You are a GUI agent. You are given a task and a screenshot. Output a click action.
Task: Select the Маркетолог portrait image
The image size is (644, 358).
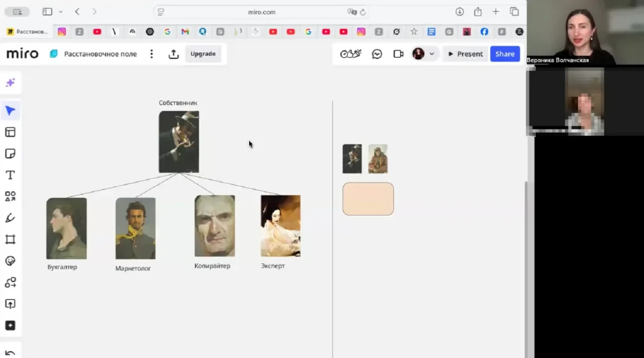136,229
